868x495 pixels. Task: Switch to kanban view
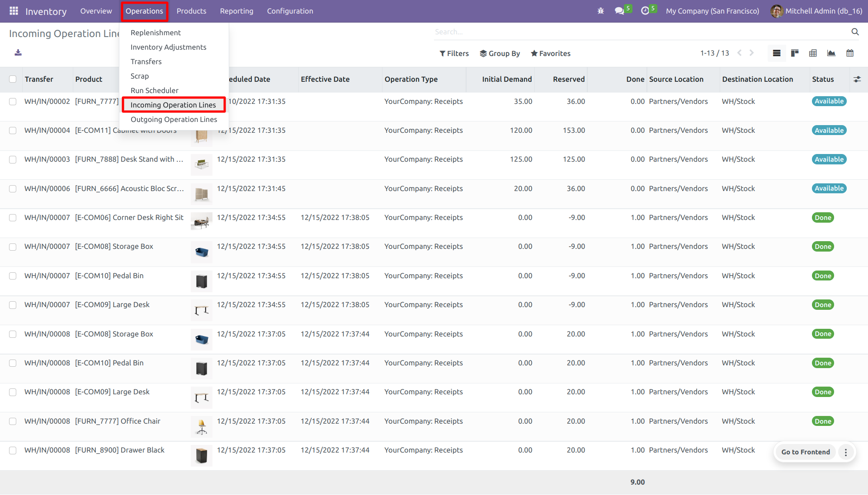(795, 53)
